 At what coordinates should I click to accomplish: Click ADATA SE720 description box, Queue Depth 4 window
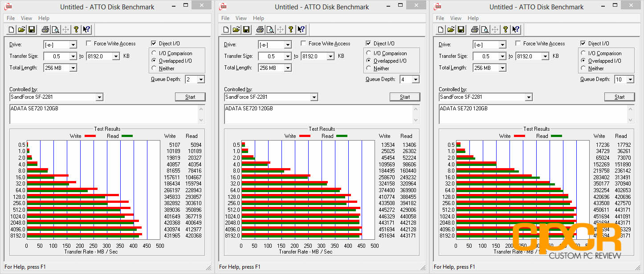click(x=322, y=114)
